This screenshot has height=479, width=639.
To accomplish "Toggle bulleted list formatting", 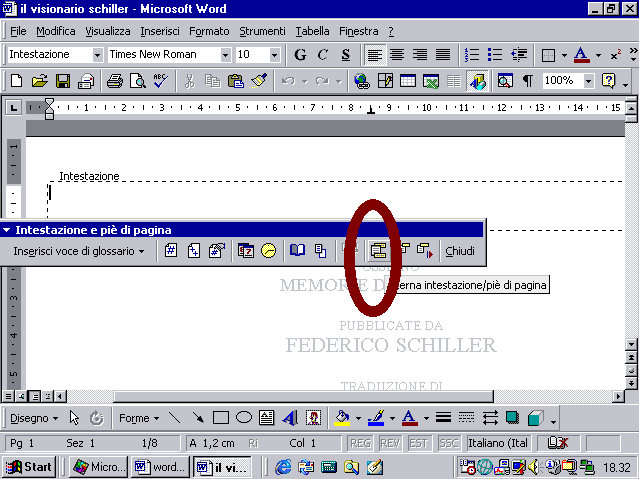I will (495, 54).
